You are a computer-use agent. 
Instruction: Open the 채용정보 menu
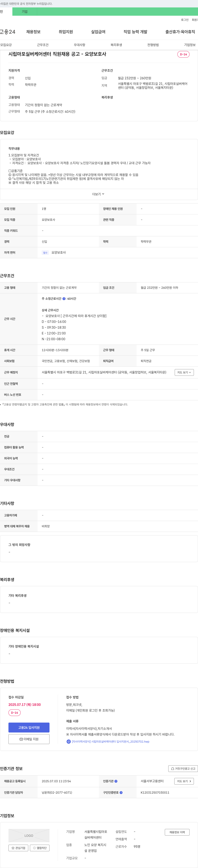pyautogui.click(x=33, y=32)
